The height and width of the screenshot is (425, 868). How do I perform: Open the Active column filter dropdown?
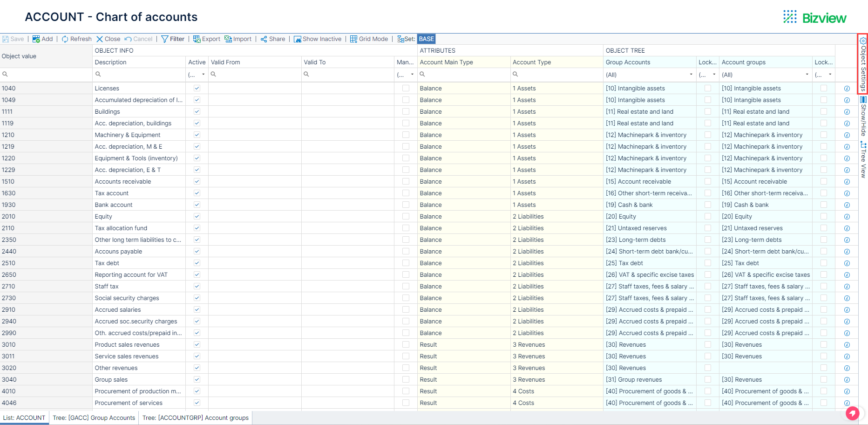(203, 75)
